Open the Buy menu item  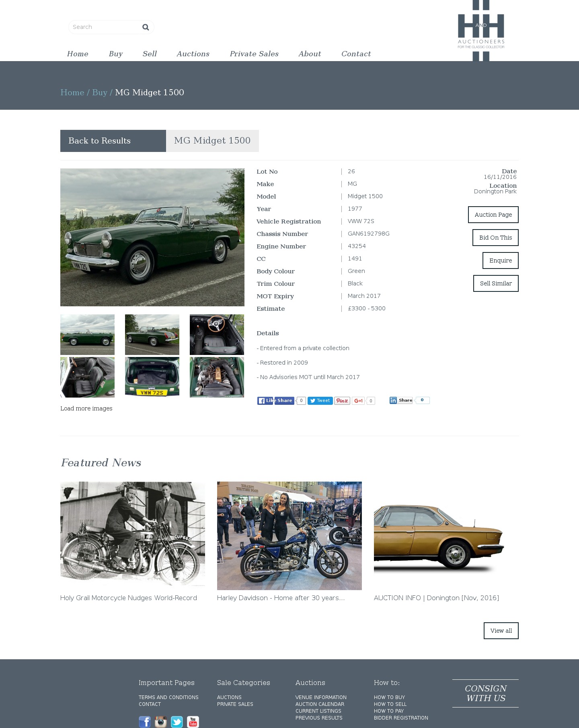pos(116,54)
